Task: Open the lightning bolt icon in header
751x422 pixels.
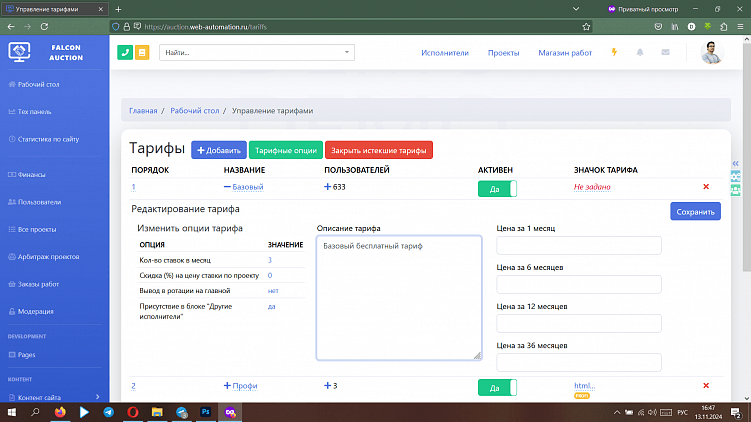Action: tap(614, 52)
